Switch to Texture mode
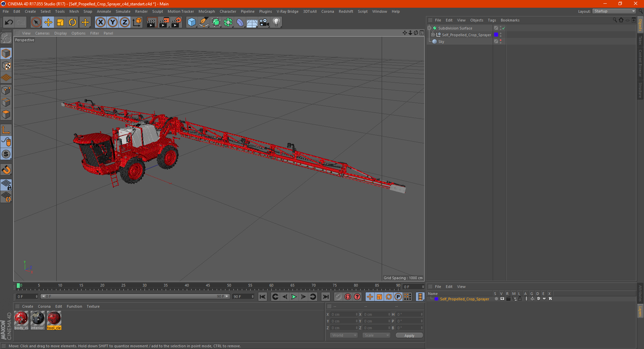This screenshot has width=644, height=349. point(6,66)
